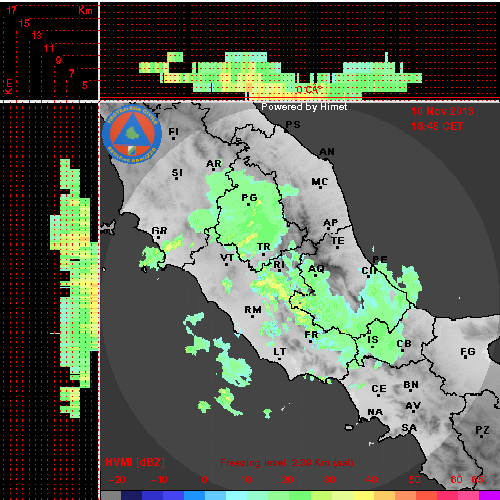Click the AV city label
This screenshot has height=500, width=500.
pyautogui.click(x=413, y=406)
